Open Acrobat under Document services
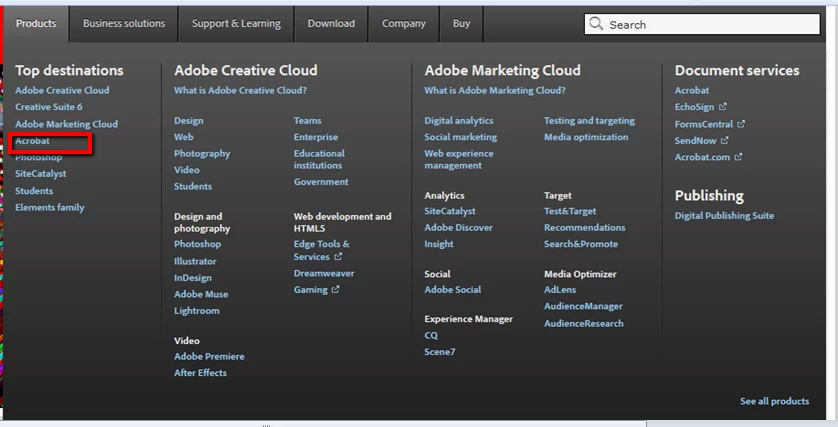838x427 pixels. coord(692,90)
